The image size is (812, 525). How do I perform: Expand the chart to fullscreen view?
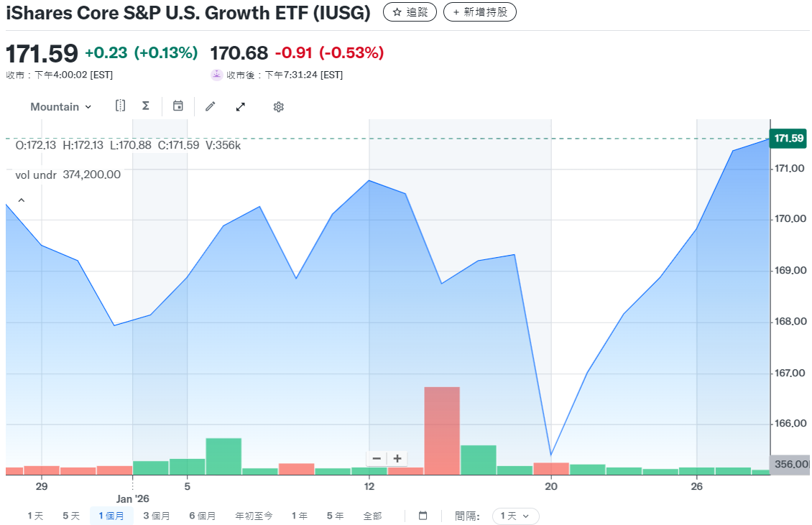click(240, 106)
